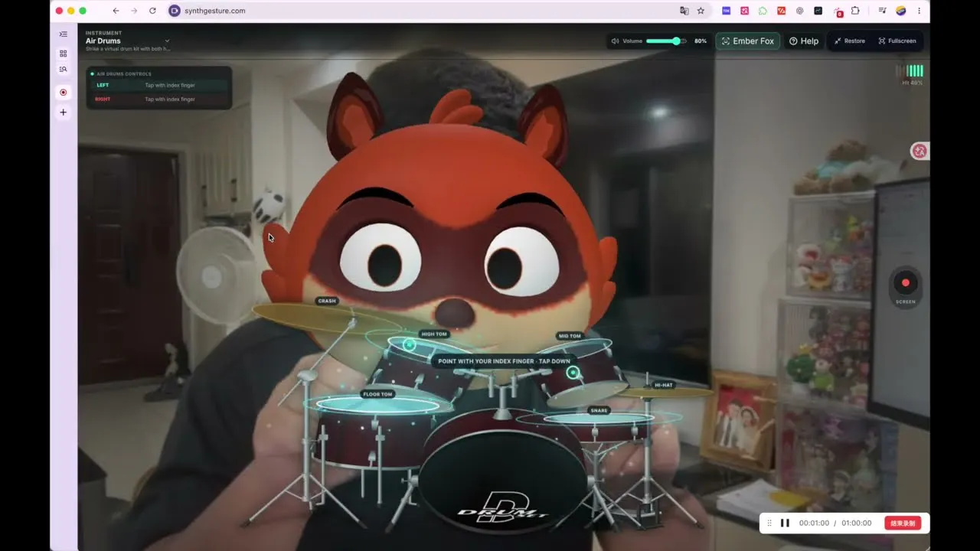
Task: Bookmark this page with the star icon
Action: coord(701,11)
